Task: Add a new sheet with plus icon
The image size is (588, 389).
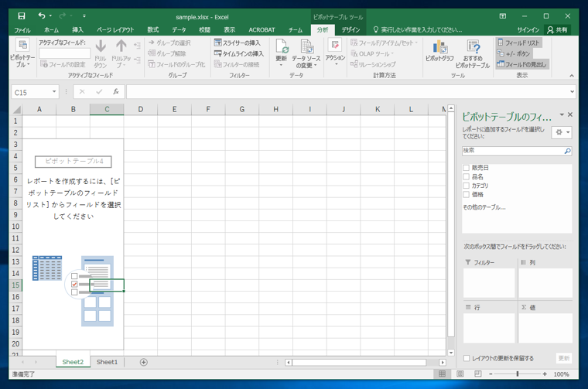Action: (x=143, y=362)
